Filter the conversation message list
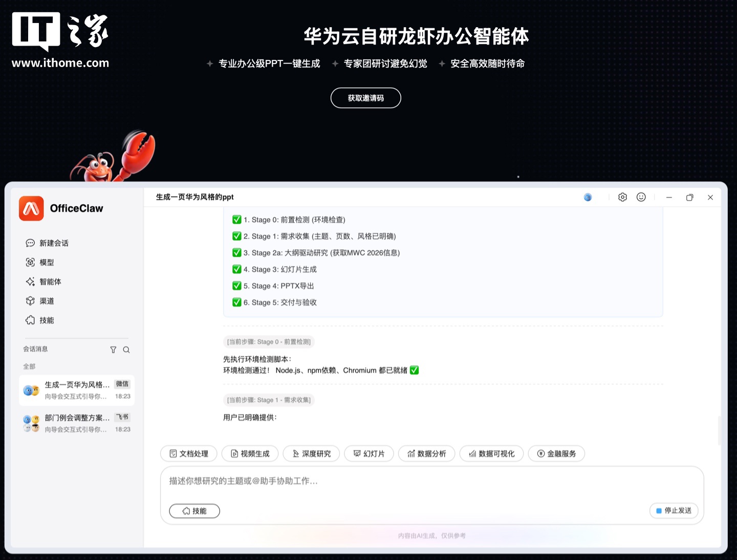 (x=113, y=350)
